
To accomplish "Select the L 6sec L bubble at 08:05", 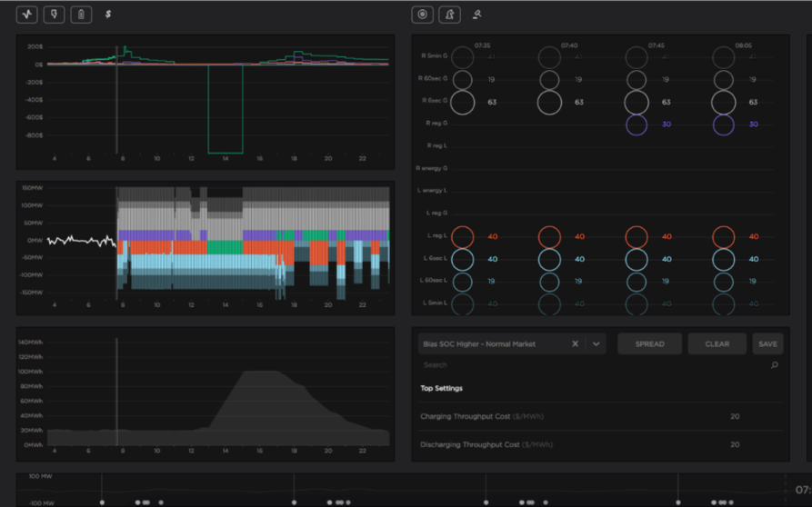I will coord(724,260).
